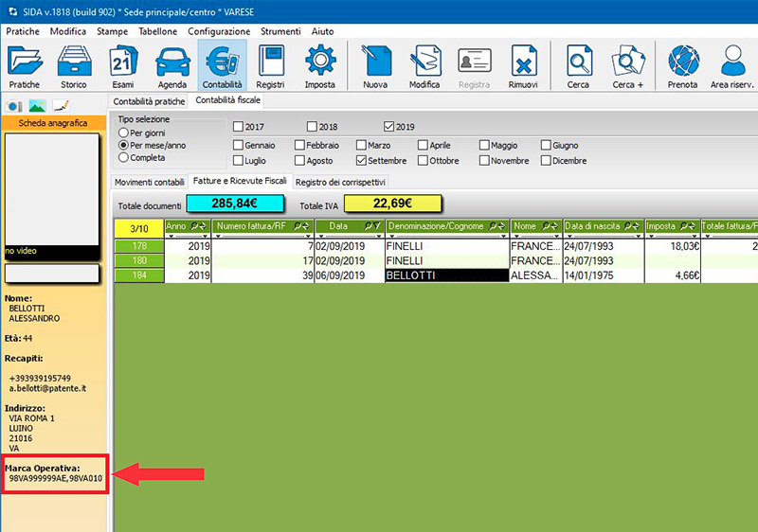
Task: Open the Tabellone menu
Action: coord(157,31)
